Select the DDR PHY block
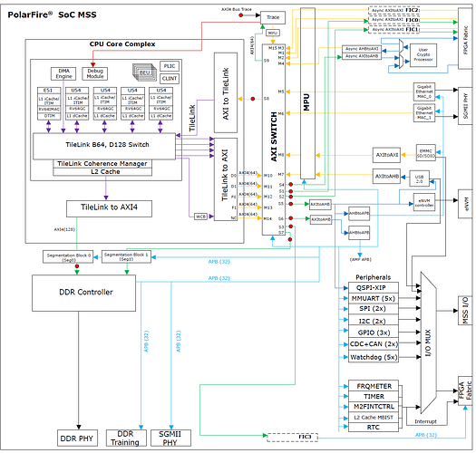 click(x=77, y=439)
